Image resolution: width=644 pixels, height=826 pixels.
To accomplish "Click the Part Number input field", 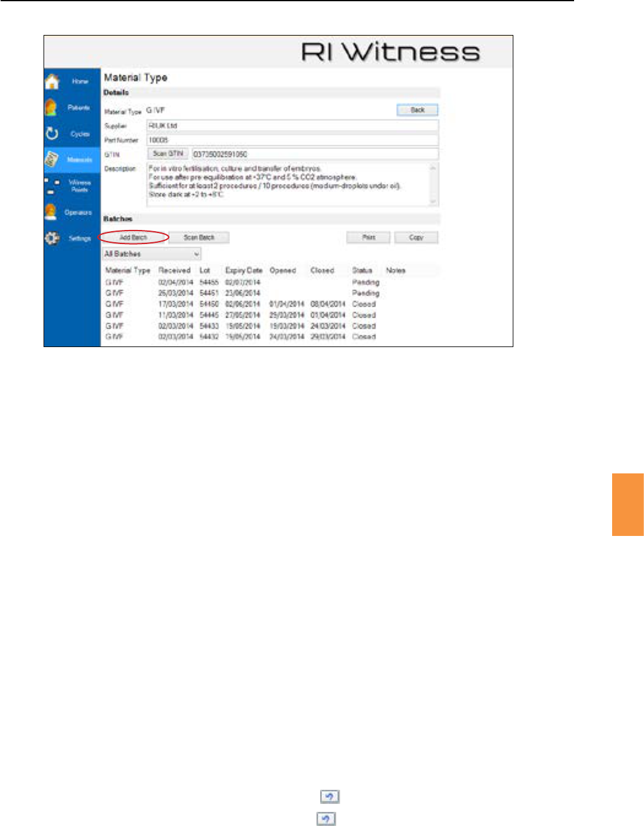I will pyautogui.click(x=293, y=140).
